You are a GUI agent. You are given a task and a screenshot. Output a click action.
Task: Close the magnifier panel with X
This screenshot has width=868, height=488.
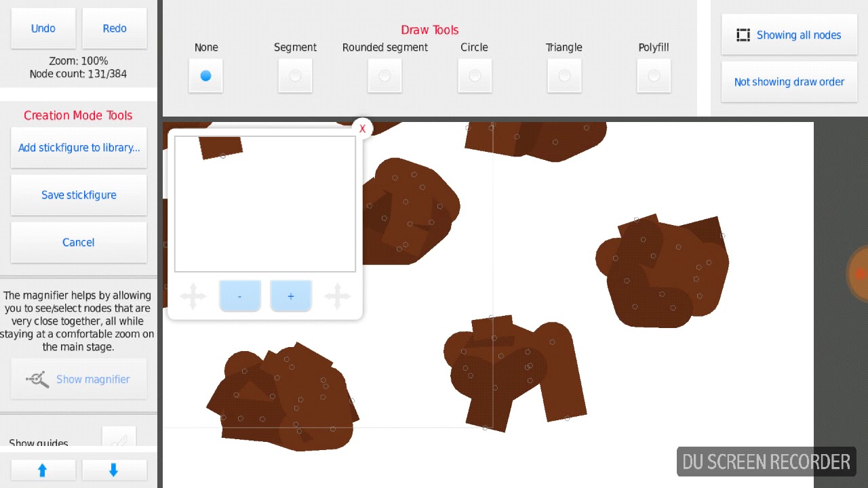[362, 128]
